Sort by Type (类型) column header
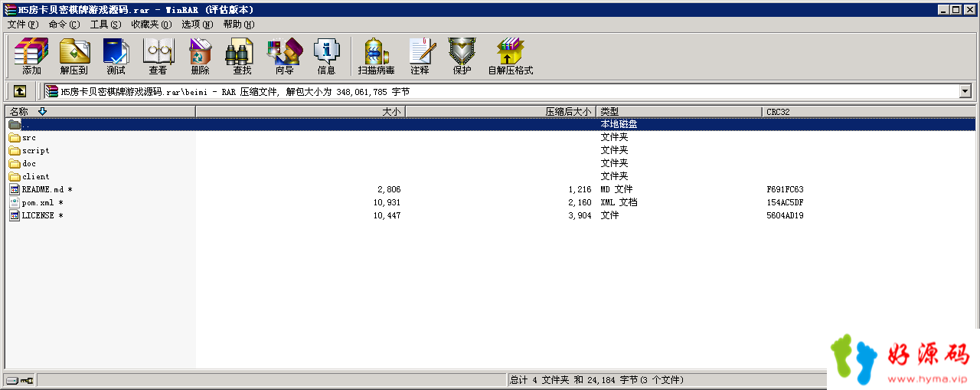 click(680, 112)
